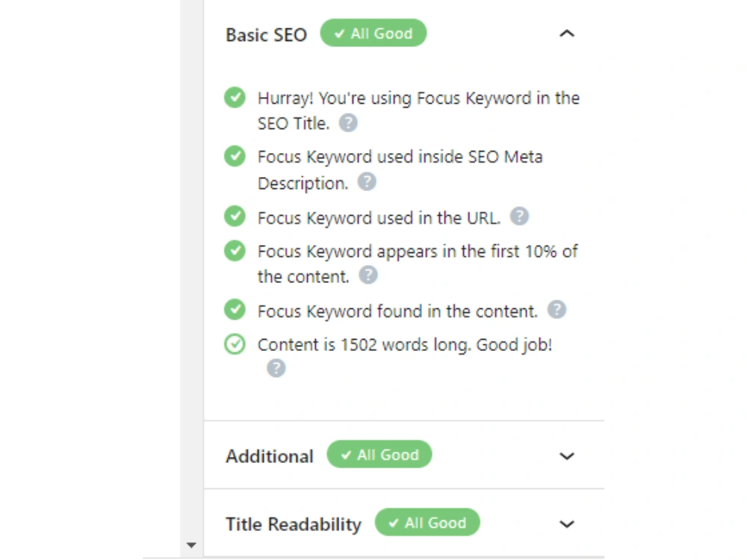Click the Title Readability All Good badge
This screenshot has width=747, height=560.
click(427, 523)
